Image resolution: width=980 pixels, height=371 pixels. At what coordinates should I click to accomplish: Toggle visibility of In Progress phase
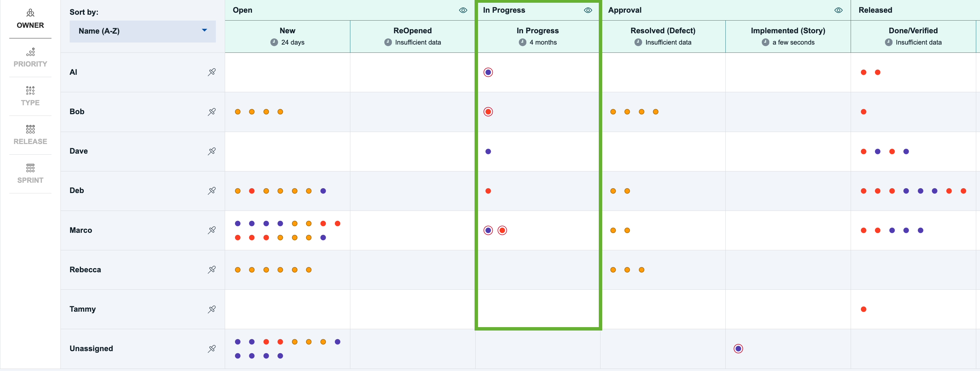click(x=588, y=10)
